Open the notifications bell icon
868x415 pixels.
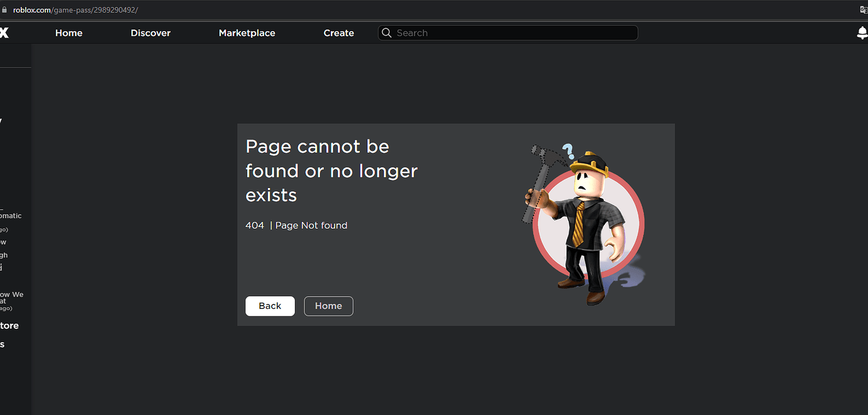click(862, 33)
